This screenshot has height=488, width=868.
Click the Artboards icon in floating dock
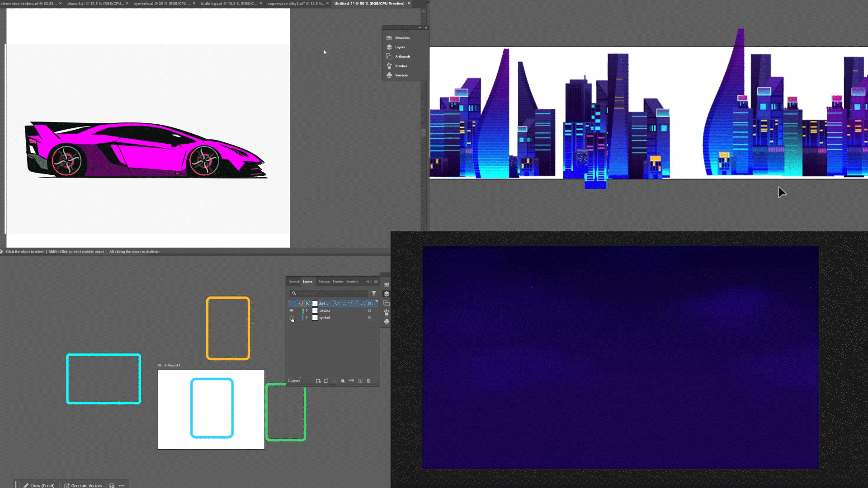[x=389, y=56]
